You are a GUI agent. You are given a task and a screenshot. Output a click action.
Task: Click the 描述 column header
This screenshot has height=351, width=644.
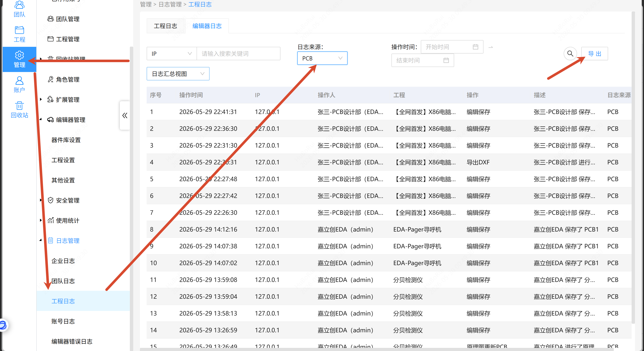[540, 95]
